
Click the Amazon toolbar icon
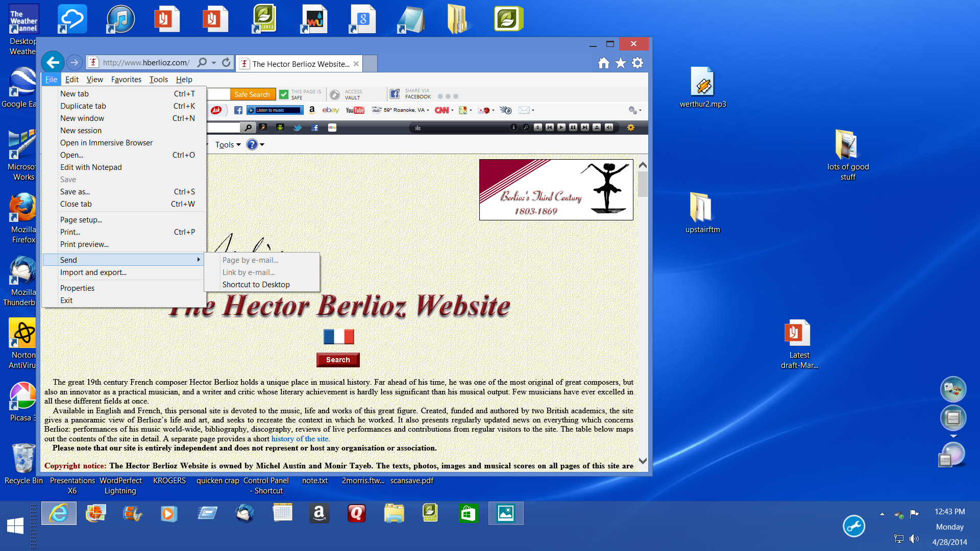[312, 110]
